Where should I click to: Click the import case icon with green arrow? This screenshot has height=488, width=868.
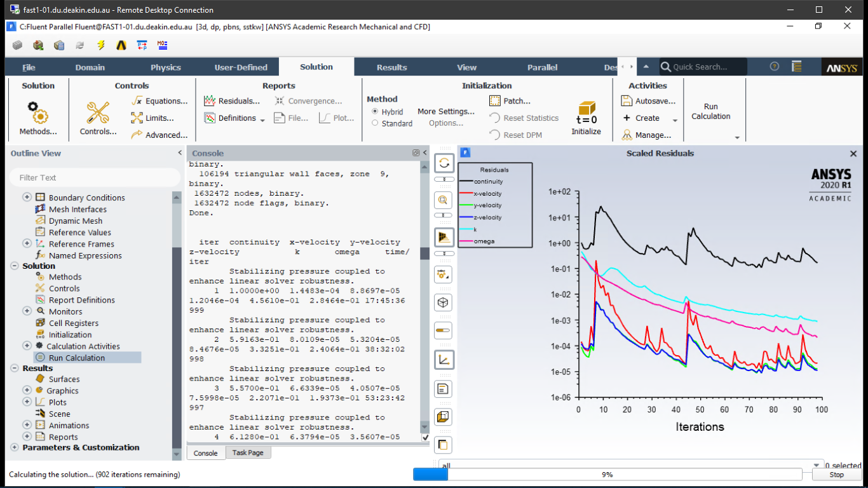click(x=38, y=45)
